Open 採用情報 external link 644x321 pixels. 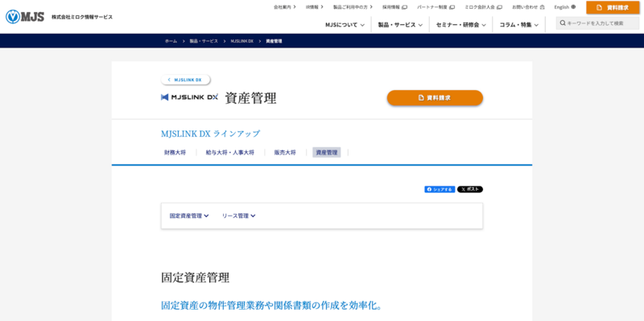click(x=394, y=7)
